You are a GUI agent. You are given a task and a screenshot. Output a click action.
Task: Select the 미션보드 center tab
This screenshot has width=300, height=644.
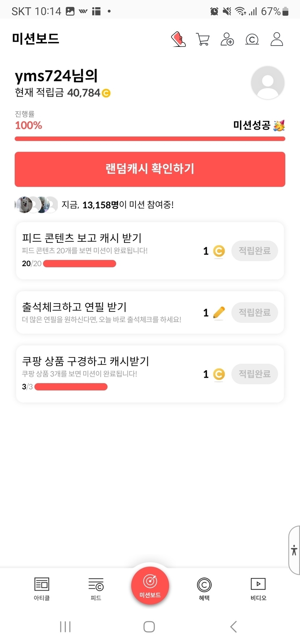pyautogui.click(x=150, y=585)
